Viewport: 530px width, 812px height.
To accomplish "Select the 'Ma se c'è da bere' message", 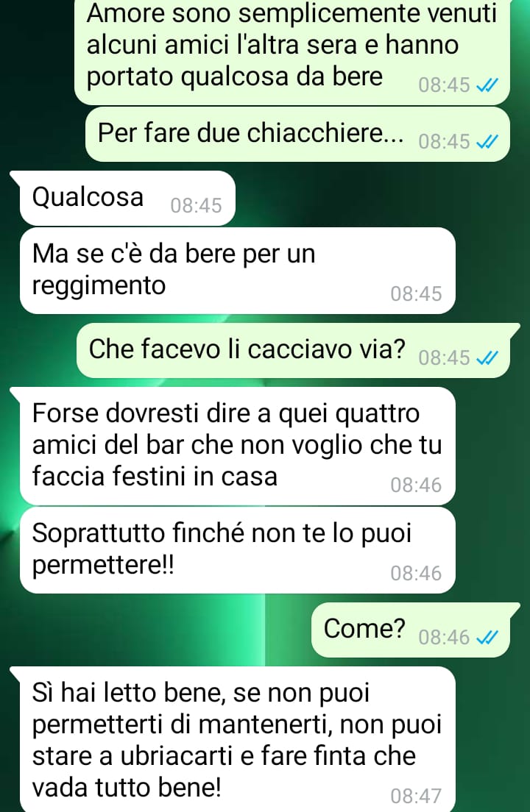I will tap(237, 271).
